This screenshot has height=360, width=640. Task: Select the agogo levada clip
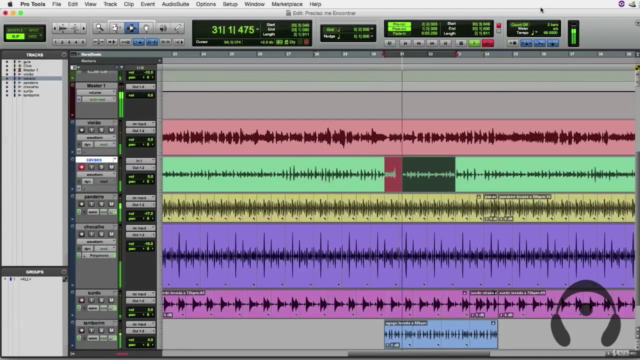point(441,334)
